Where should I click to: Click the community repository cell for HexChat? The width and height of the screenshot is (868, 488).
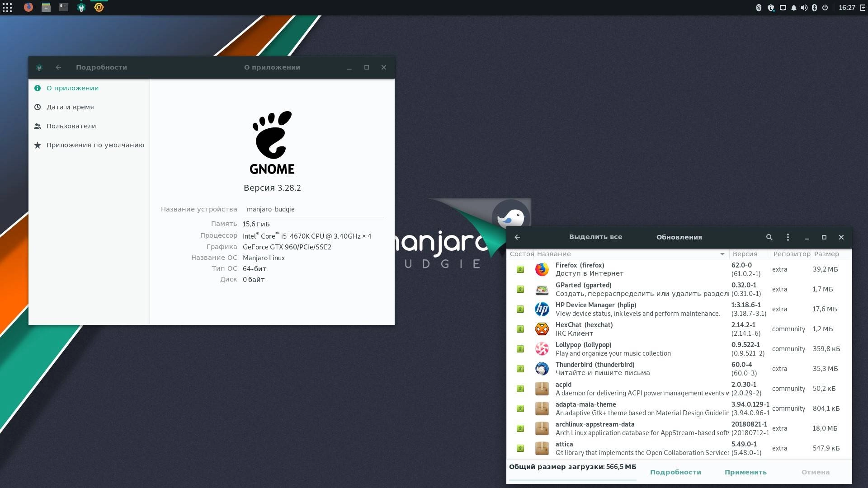tap(788, 329)
